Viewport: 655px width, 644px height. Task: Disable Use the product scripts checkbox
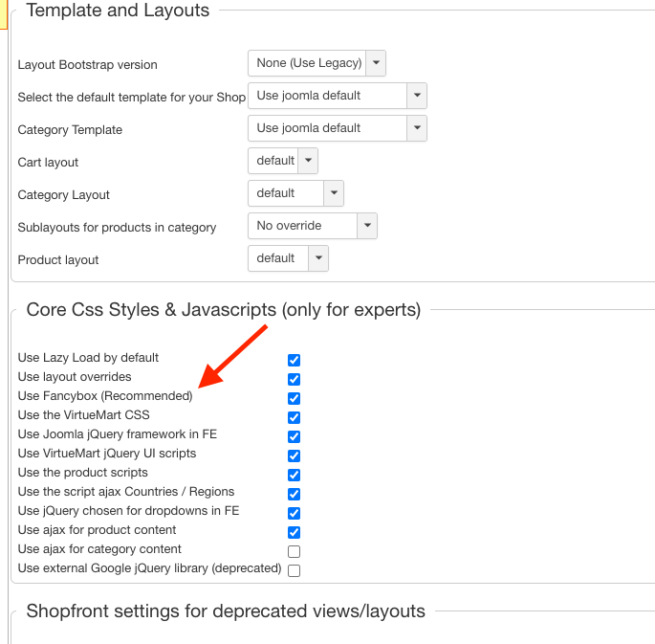(294, 476)
